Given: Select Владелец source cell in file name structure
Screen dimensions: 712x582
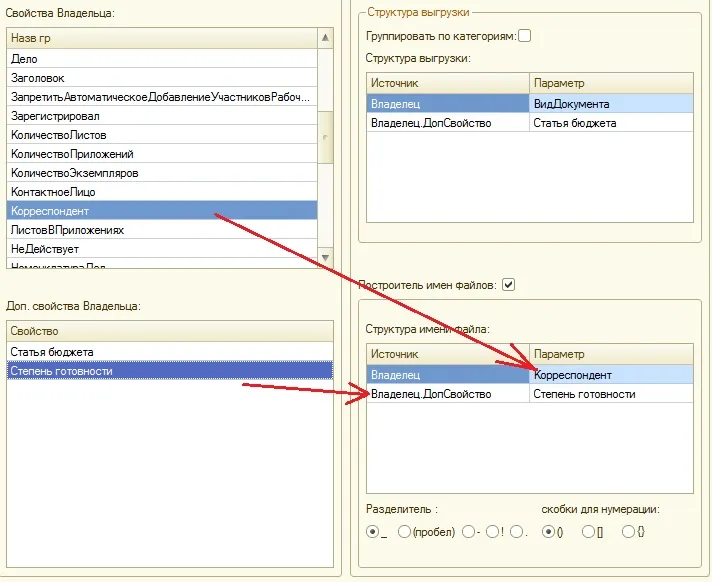Looking at the screenshot, I should (448, 375).
